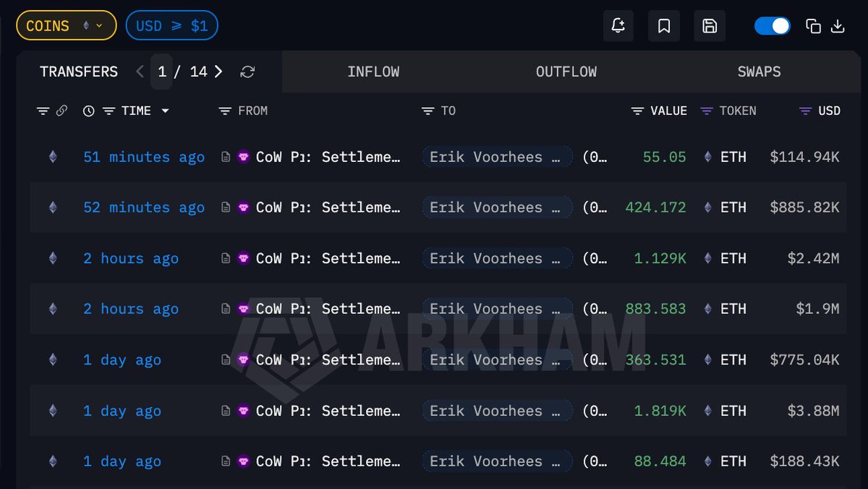Click ETH token icon in $775.04K row
This screenshot has height=489, width=868.
coord(708,360)
